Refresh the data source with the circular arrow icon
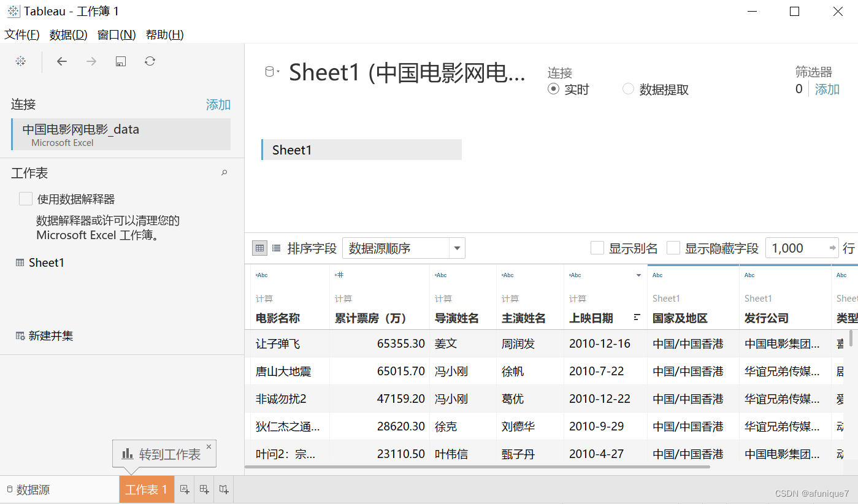 click(150, 61)
